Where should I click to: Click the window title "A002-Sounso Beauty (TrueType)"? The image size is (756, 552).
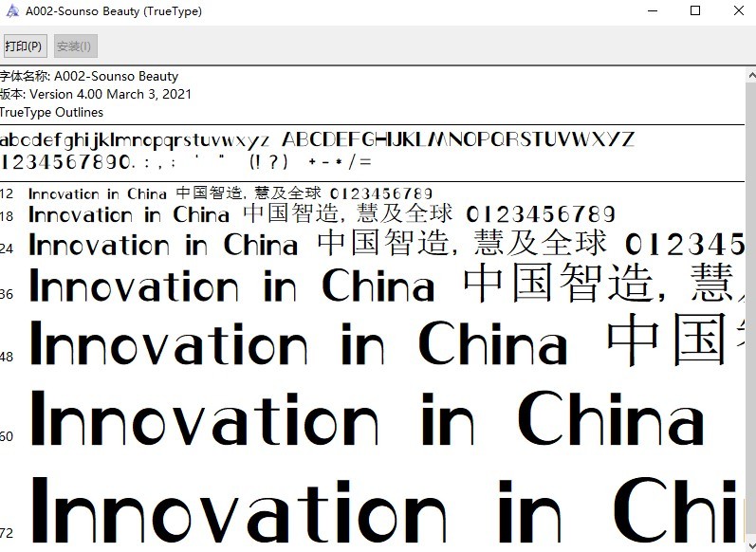[113, 11]
